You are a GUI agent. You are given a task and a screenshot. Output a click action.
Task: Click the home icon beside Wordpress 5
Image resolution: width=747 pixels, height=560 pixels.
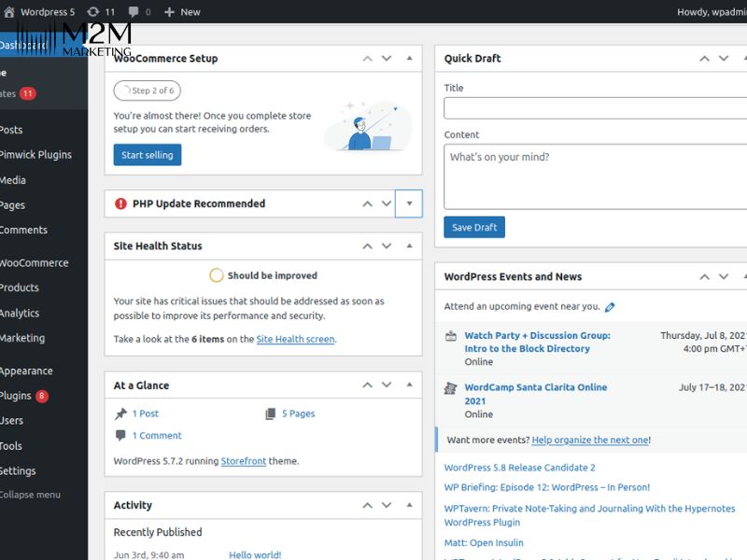[x=8, y=12]
